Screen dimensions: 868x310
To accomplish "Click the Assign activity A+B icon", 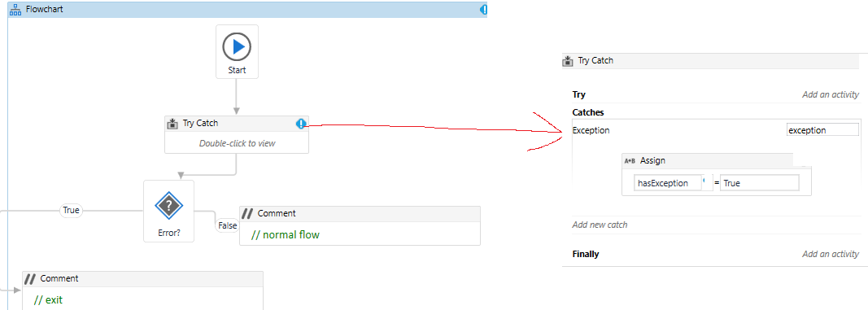I will click(x=630, y=161).
